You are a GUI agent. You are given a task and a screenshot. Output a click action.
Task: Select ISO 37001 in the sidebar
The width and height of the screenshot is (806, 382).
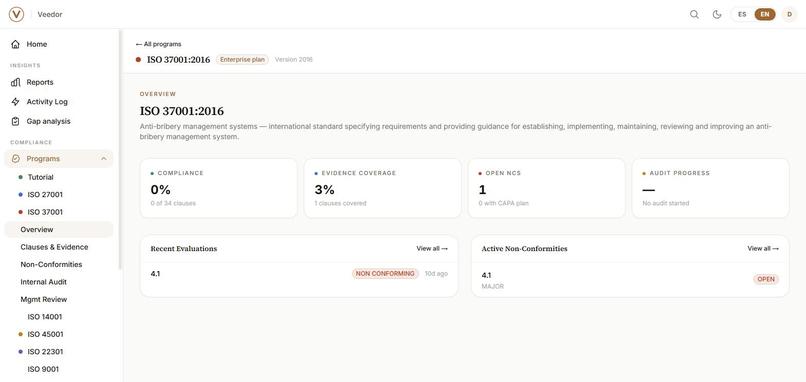(x=59, y=212)
